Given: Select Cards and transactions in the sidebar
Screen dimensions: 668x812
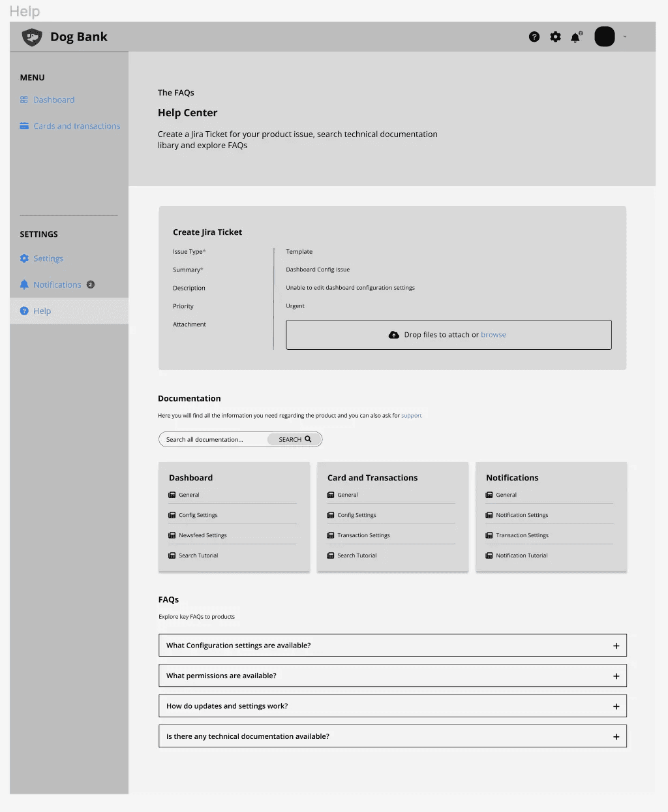Looking at the screenshot, I should click(76, 126).
